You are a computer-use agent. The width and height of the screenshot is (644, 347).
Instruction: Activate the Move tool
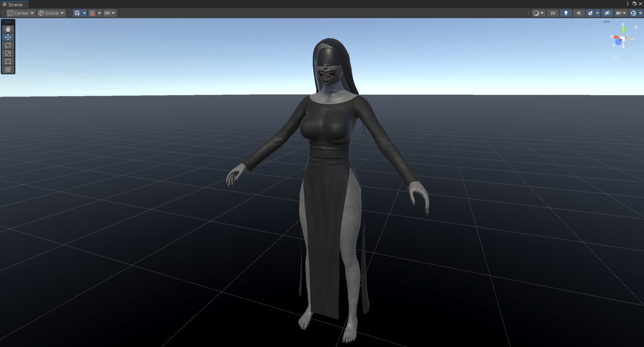[x=8, y=37]
